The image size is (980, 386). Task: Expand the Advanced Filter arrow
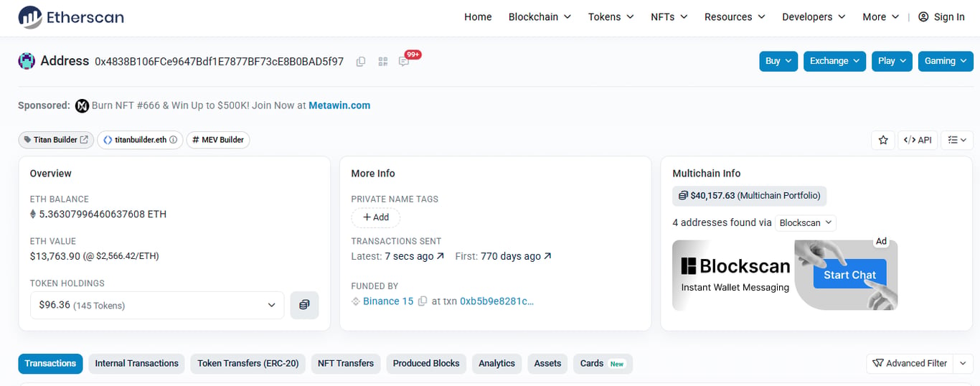point(963,363)
